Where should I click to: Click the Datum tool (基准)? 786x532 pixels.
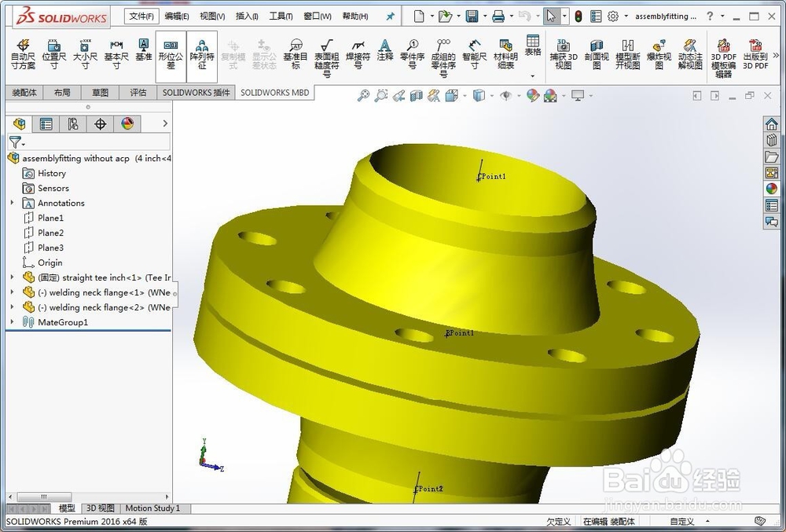click(x=143, y=50)
